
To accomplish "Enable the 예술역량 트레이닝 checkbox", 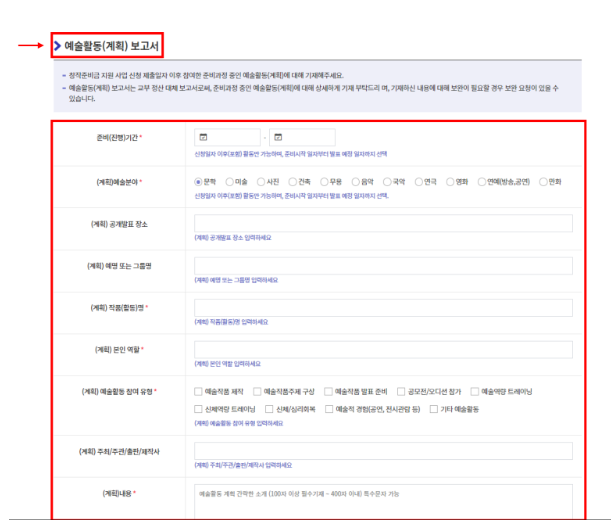I will (475, 391).
